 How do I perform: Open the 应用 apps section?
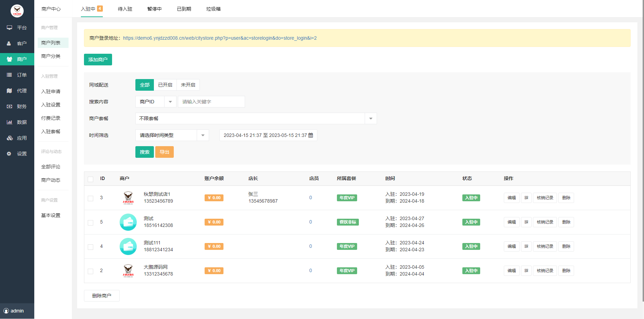17,138
